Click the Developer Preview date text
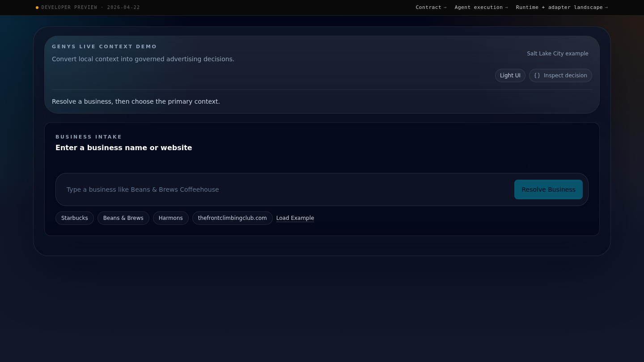The height and width of the screenshot is (362, 644). tap(91, 8)
